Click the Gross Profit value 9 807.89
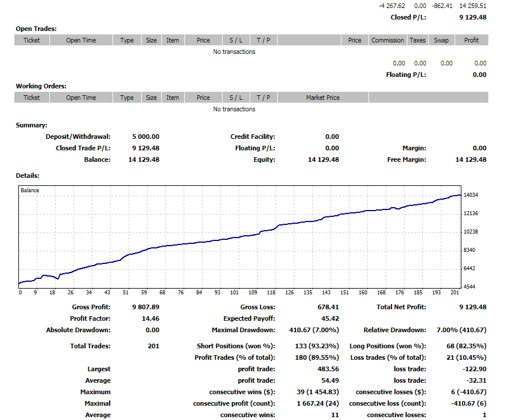This screenshot has height=420, width=505. tap(145, 307)
